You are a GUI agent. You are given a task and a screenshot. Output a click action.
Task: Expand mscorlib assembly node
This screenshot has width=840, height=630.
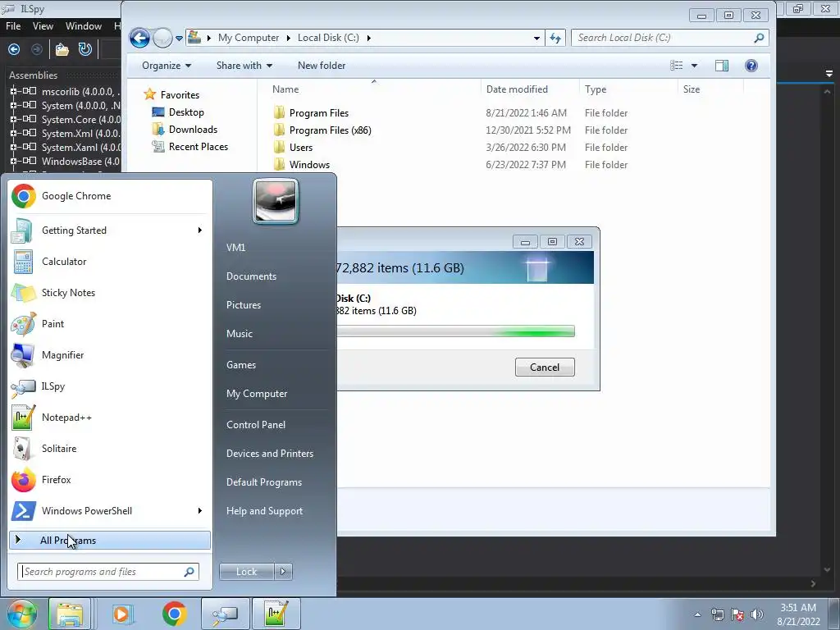click(x=13, y=92)
